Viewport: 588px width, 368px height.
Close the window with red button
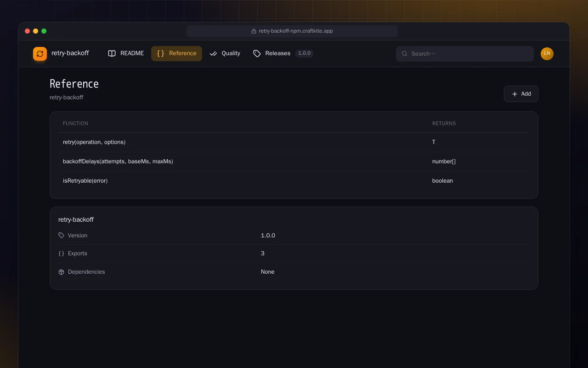(27, 31)
